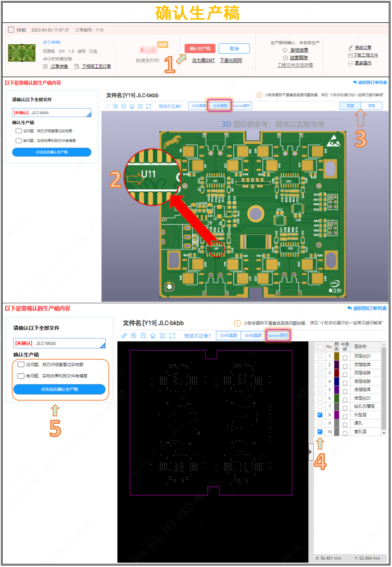The image size is (392, 567).
Task: Click the purple color swatch for 外型层
Action: [336, 415]
